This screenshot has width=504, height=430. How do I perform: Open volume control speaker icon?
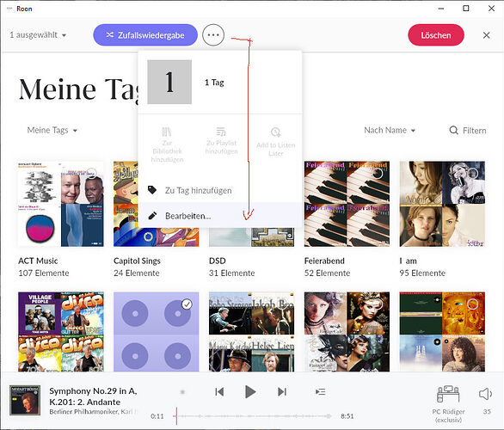coord(485,394)
